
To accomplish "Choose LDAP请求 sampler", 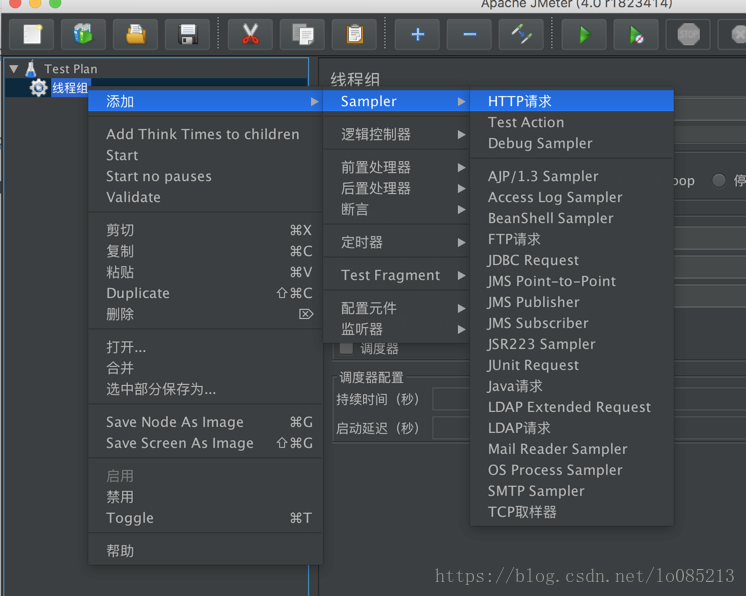I will pos(572,428).
